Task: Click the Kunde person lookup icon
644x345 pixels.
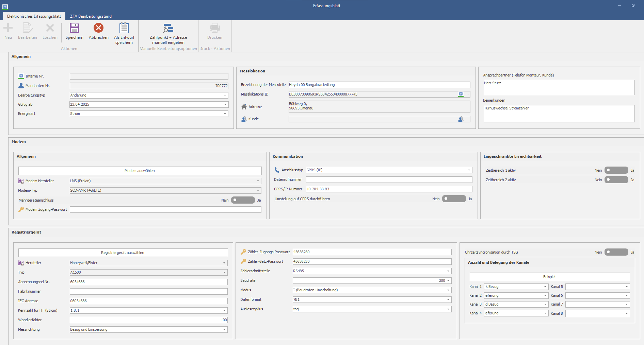Action: (x=461, y=119)
